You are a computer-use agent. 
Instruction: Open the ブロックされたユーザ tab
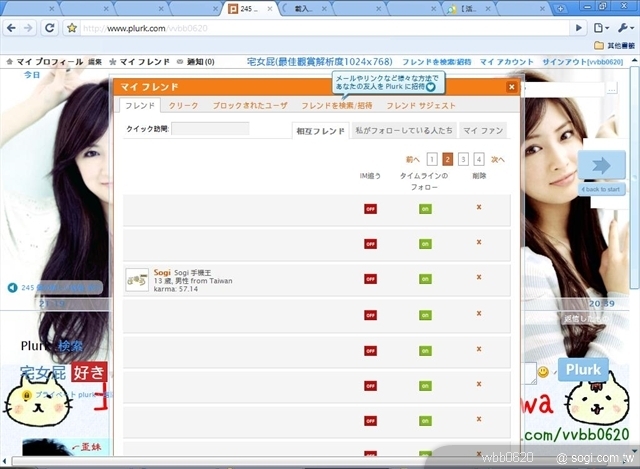click(x=250, y=106)
